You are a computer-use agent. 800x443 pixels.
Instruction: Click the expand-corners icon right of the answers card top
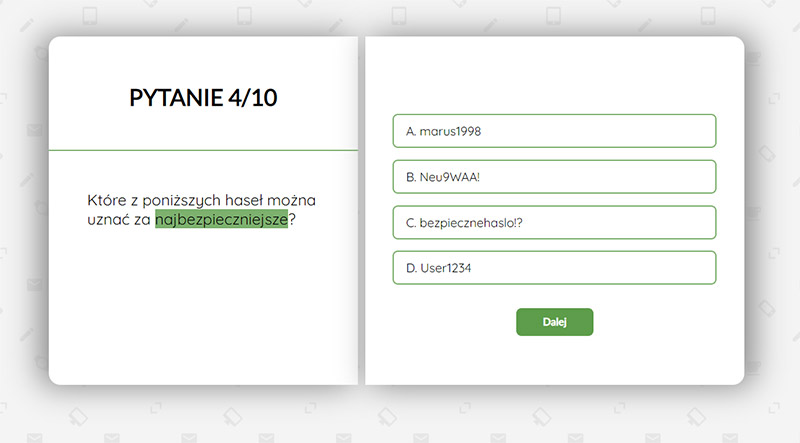pos(774,98)
